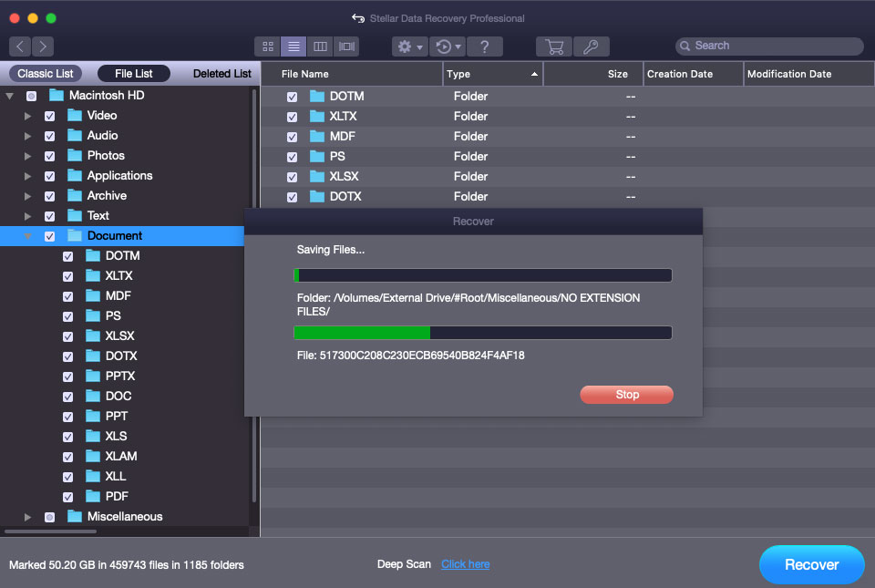Click the XLSX folder icon in file list

(317, 177)
